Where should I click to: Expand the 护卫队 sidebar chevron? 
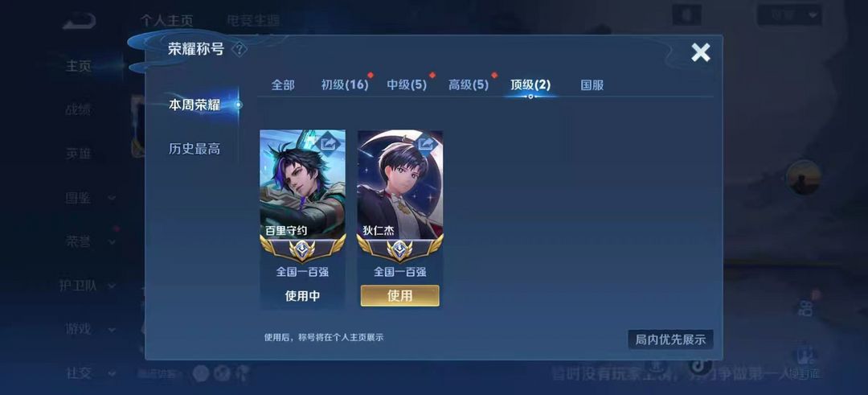tap(113, 286)
